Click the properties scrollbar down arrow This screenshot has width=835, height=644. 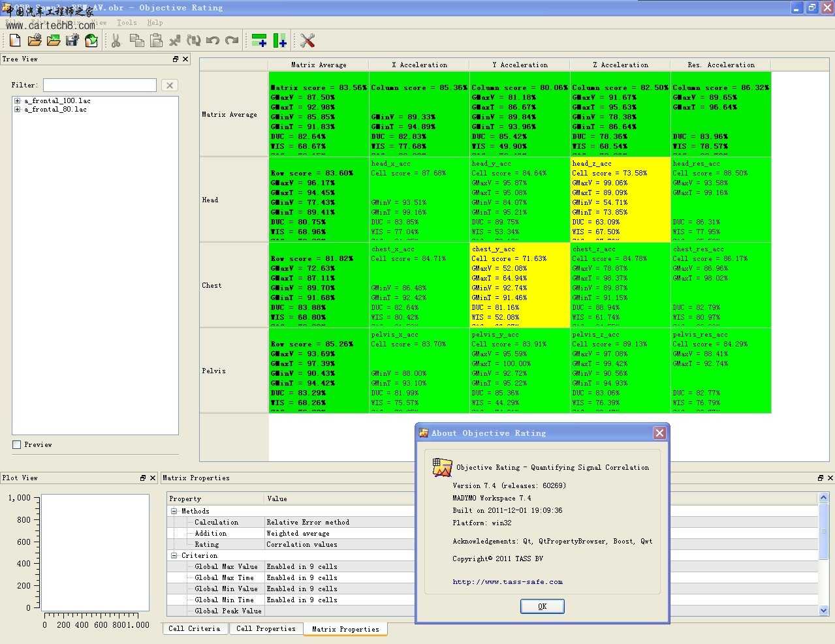pos(823,611)
